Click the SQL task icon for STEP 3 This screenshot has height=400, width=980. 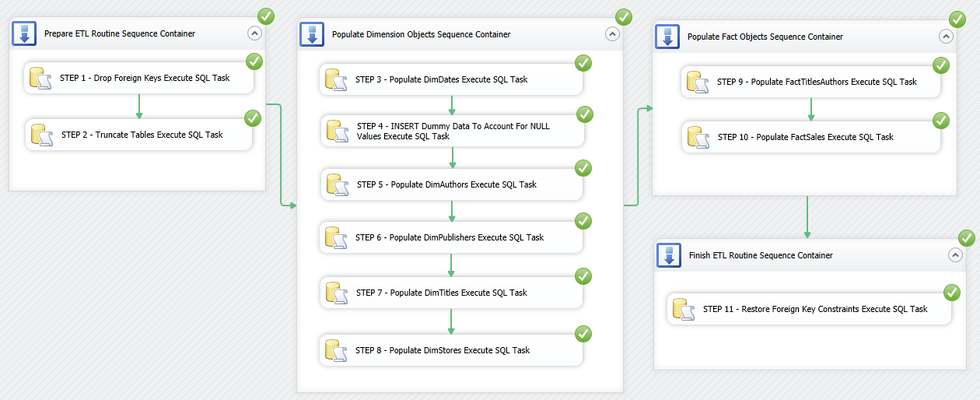(336, 80)
